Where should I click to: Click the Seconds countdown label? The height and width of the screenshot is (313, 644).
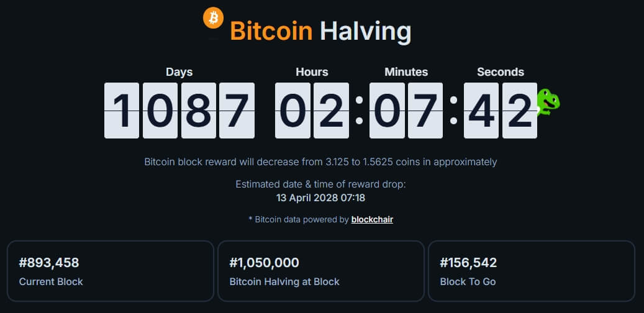501,72
